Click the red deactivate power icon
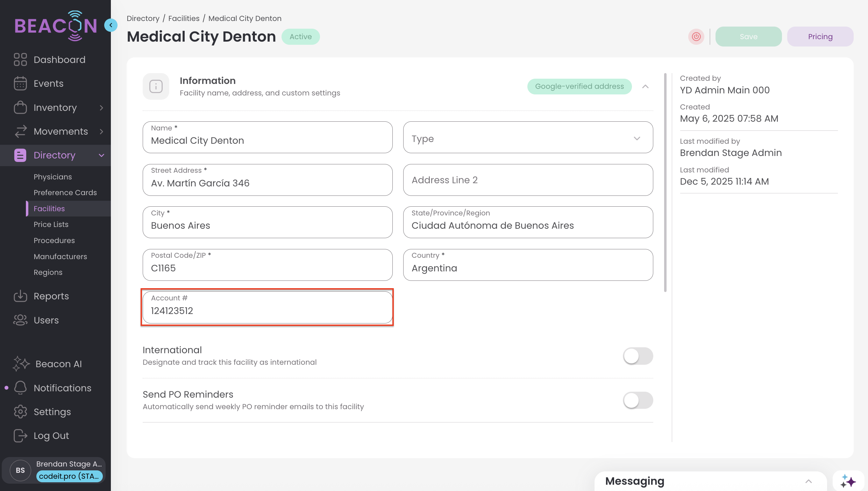Screen dimensions: 868x491 click(x=696, y=37)
